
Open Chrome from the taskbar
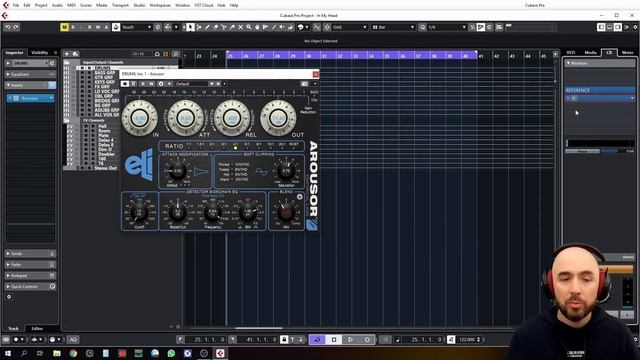73,353
